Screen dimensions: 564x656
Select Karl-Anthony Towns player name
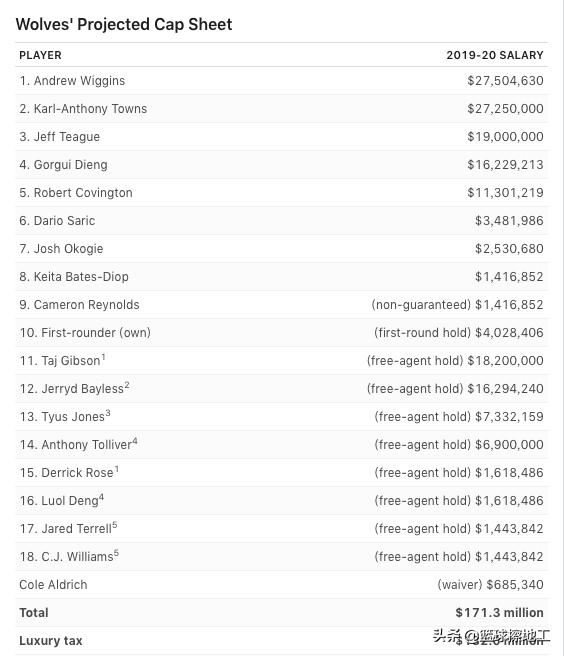tap(90, 109)
